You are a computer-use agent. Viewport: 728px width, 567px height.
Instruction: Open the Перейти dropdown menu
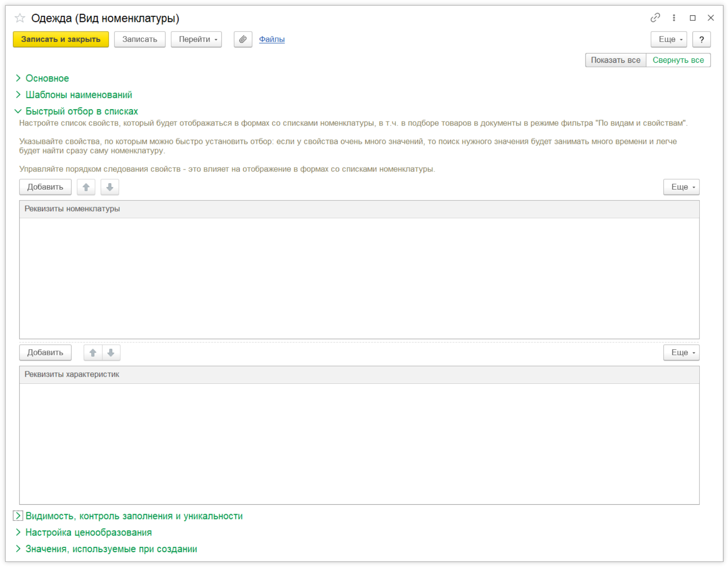tap(196, 40)
